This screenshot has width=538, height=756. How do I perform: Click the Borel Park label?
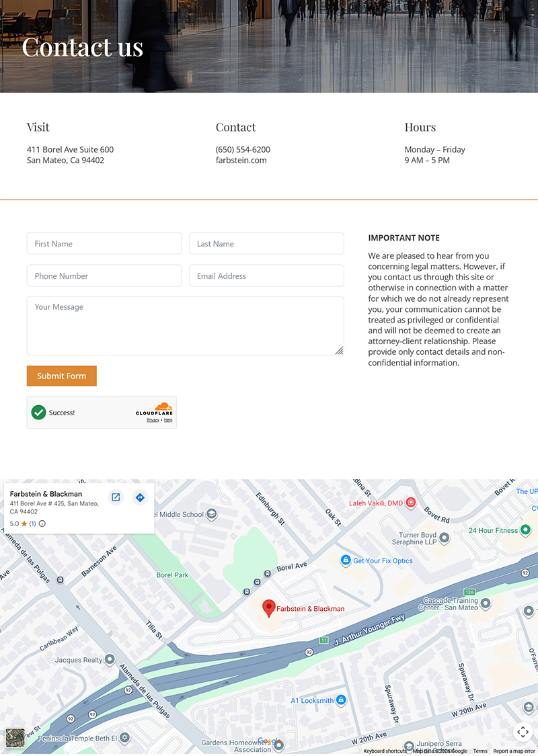[x=172, y=575]
